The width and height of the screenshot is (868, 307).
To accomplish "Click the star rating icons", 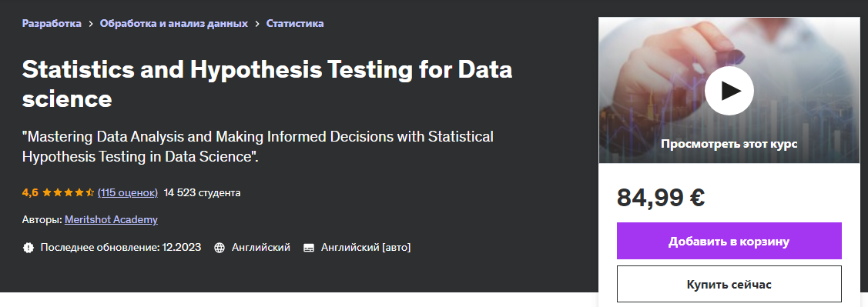I will [x=68, y=192].
